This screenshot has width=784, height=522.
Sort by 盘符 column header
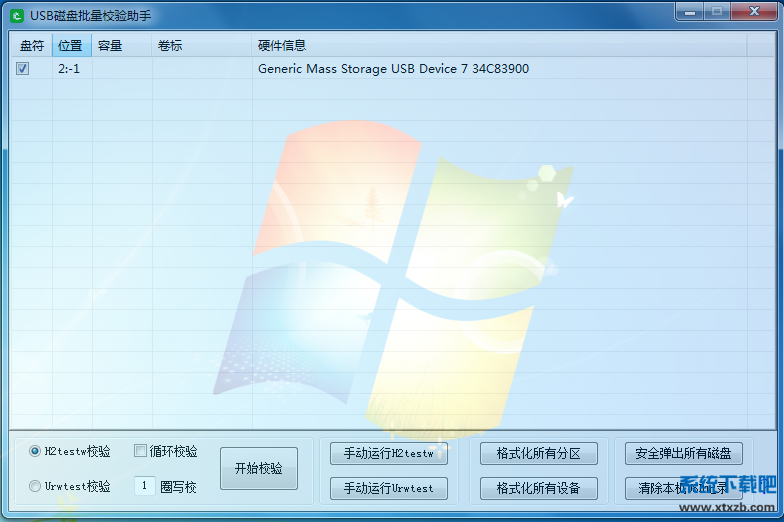coord(32,46)
